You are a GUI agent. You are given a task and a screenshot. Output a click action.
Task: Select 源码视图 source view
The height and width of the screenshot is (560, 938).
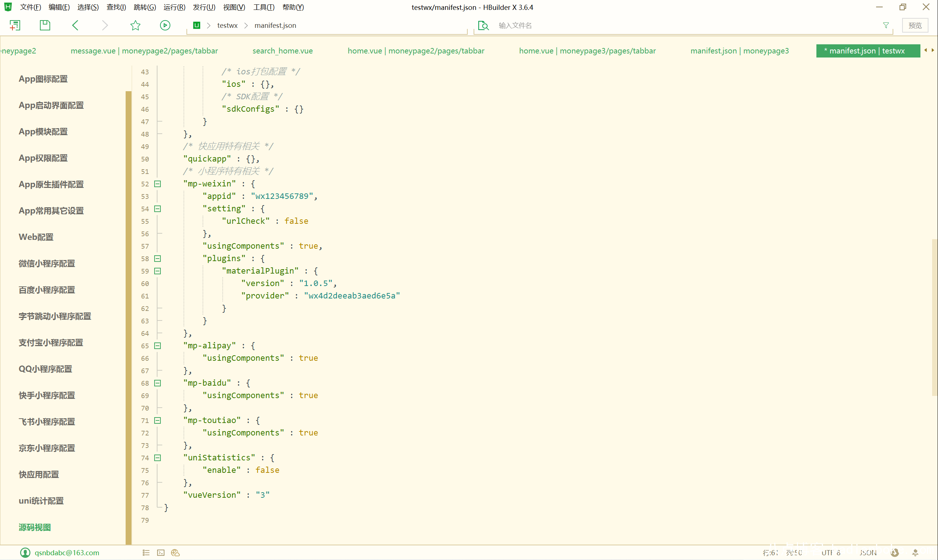35,527
